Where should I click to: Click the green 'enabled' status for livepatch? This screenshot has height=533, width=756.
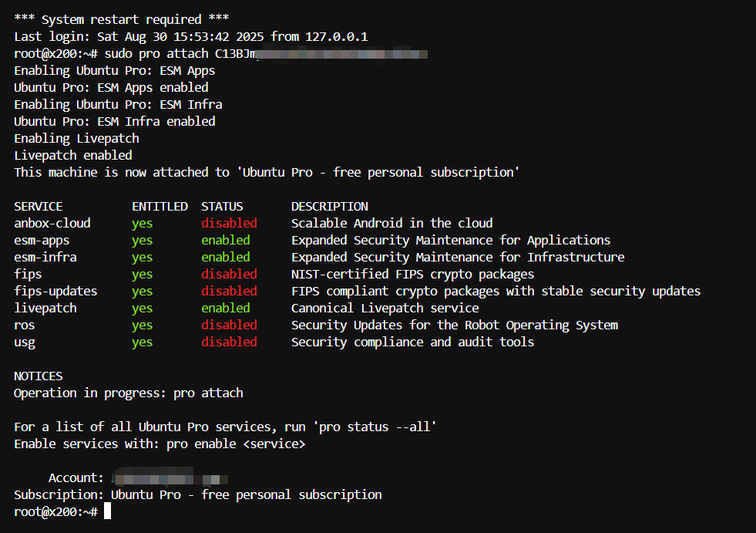pyautogui.click(x=226, y=308)
